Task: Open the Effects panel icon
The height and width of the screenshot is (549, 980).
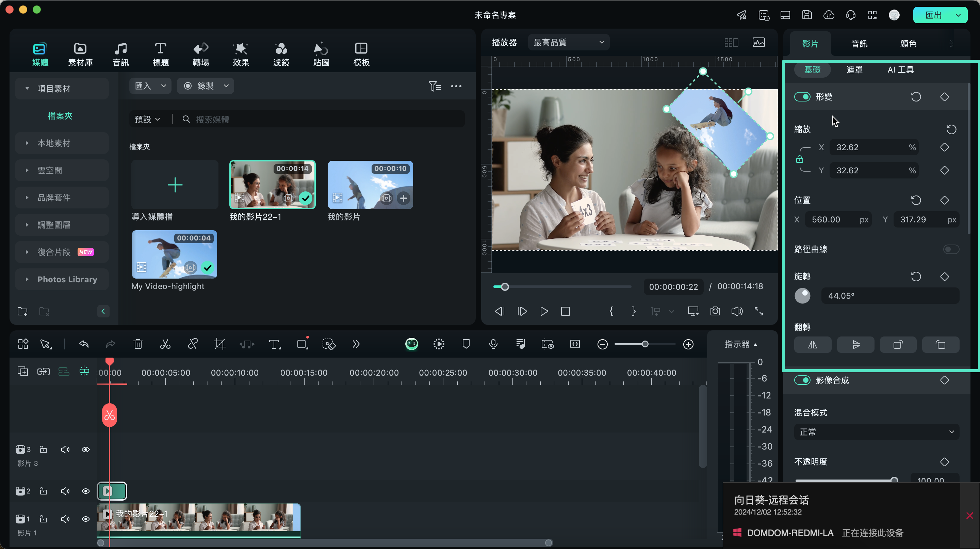Action: (x=241, y=54)
